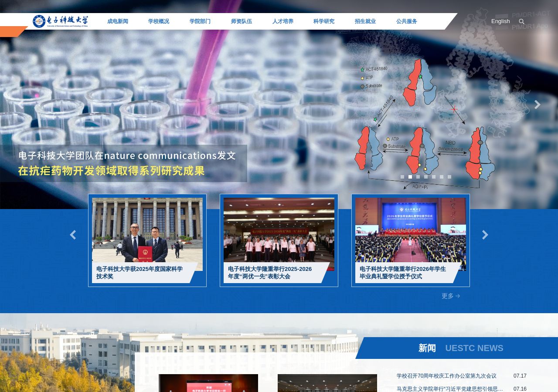Open the 科学研究 menu
The height and width of the screenshot is (392, 558).
[x=324, y=21]
